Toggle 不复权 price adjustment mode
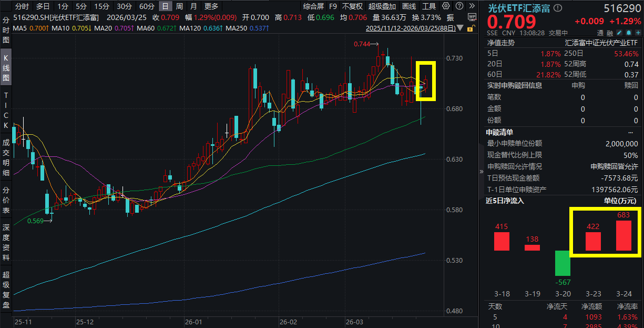 352,6
